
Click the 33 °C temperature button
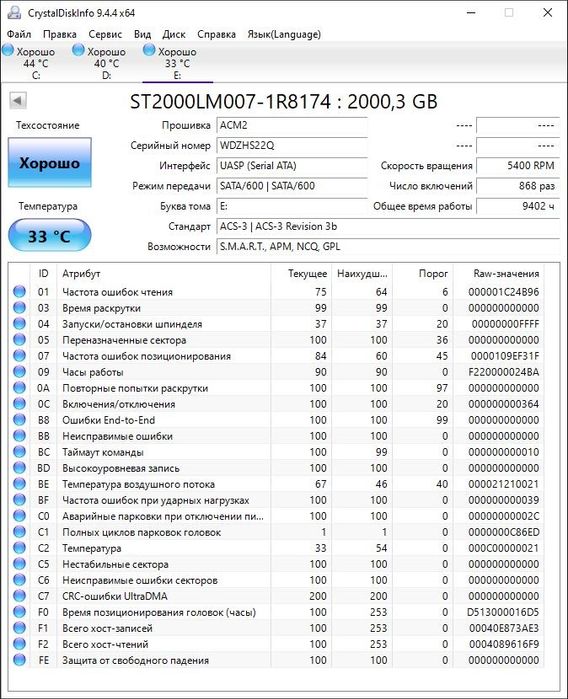49,236
